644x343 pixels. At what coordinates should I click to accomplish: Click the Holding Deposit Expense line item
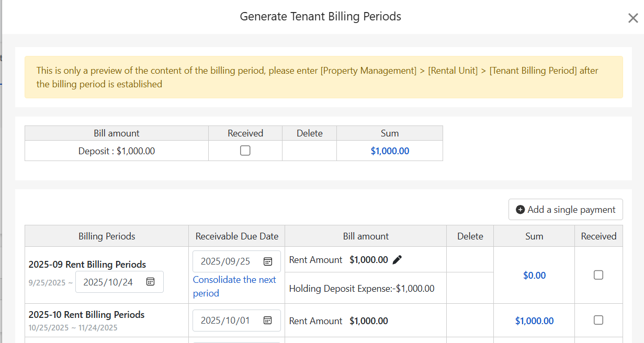(361, 288)
